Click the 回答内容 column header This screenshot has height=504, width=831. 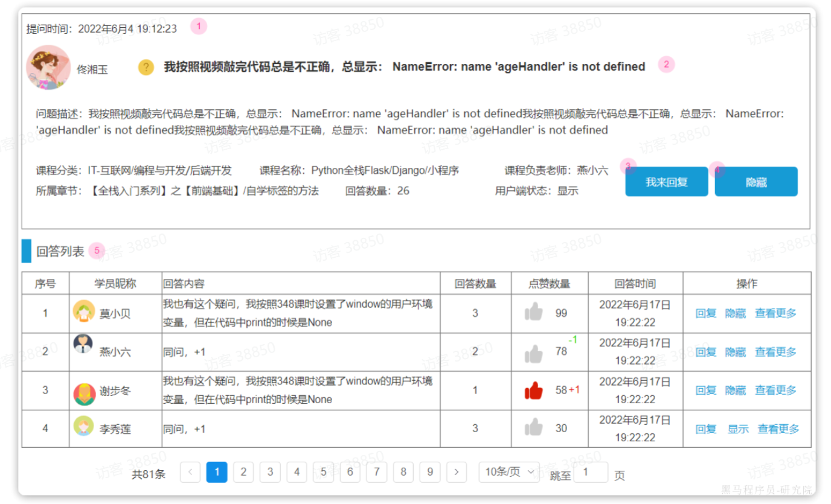pyautogui.click(x=301, y=283)
